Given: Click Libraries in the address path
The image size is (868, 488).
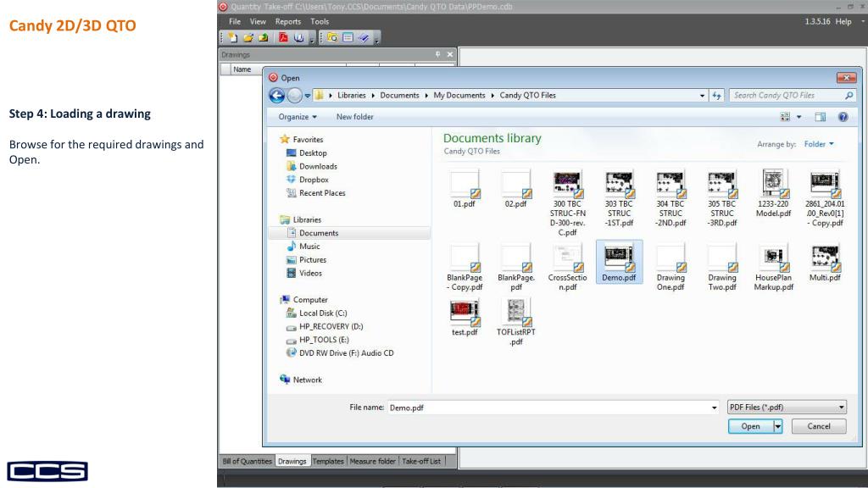Looking at the screenshot, I should click(352, 95).
